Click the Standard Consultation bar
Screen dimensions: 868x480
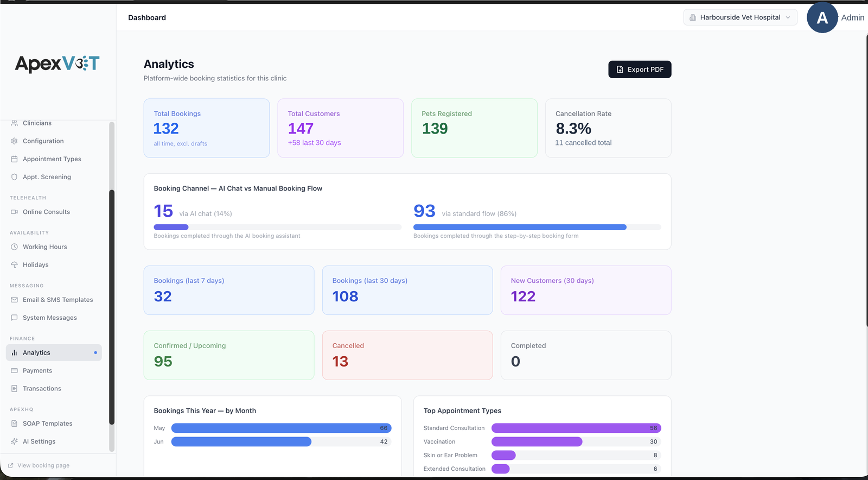[576, 428]
